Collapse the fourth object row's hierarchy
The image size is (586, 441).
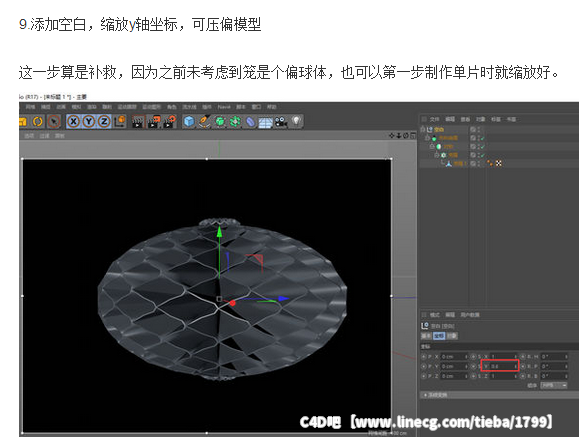tap(436, 155)
